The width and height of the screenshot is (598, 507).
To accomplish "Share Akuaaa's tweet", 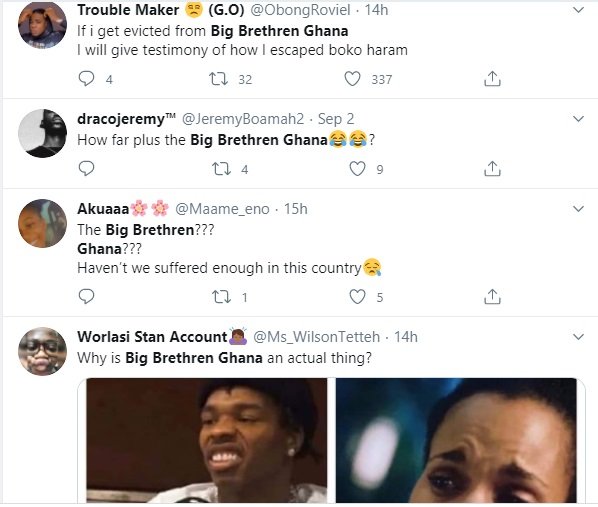I will point(492,296).
